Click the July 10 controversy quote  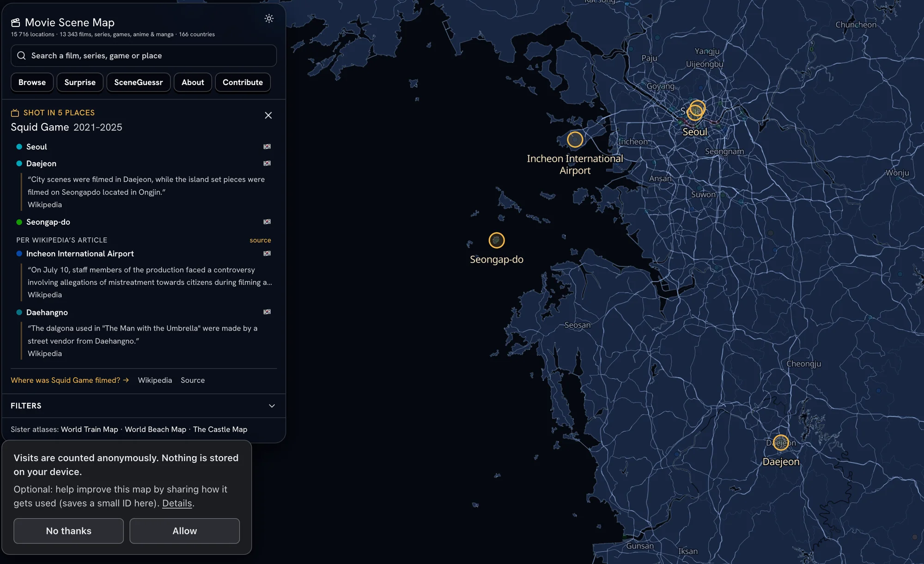pos(150,276)
